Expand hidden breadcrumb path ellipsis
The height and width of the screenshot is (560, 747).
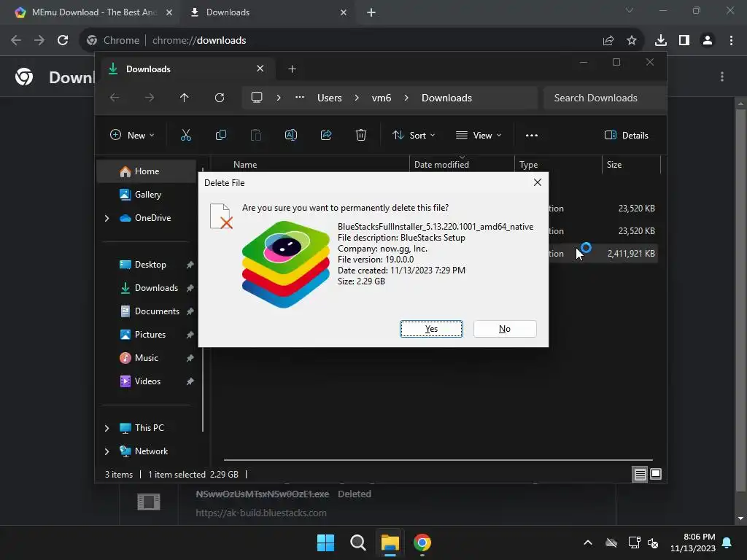tap(300, 98)
